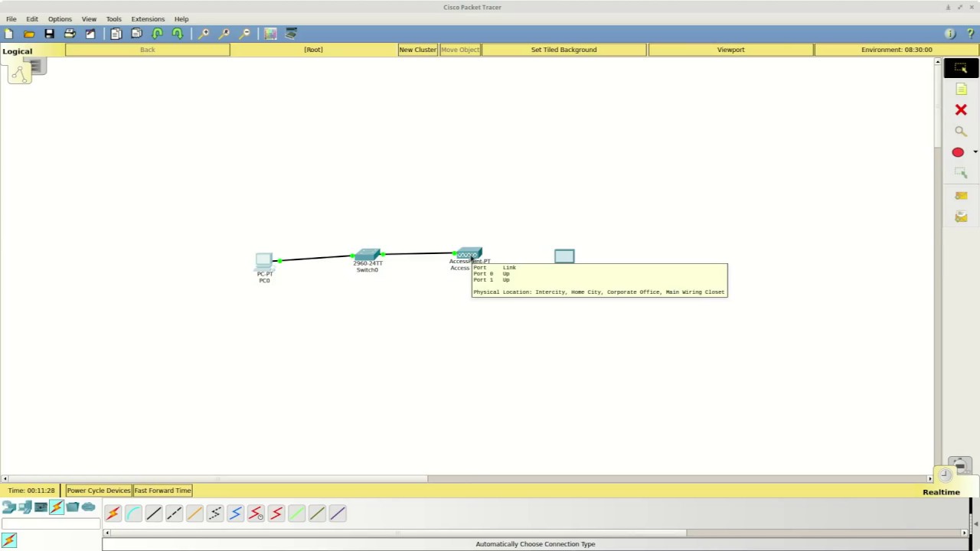Click the device search input field

51,524
